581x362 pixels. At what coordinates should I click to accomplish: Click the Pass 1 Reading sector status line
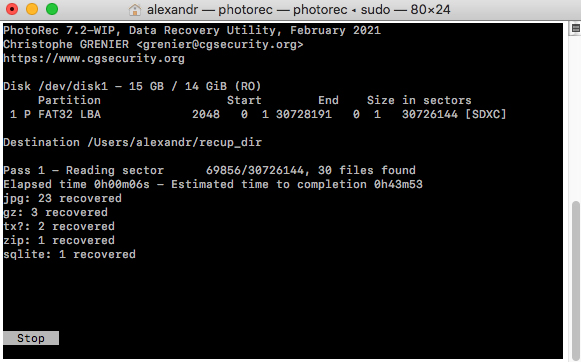click(x=209, y=170)
